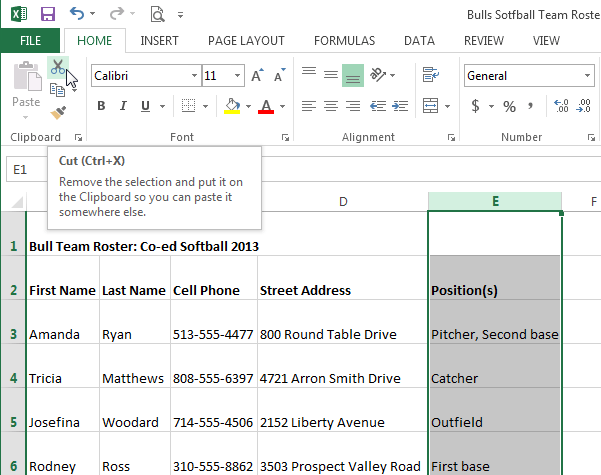Image resolution: width=601 pixels, height=475 pixels.
Task: Click the Cut scissors icon
Action: tap(58, 67)
